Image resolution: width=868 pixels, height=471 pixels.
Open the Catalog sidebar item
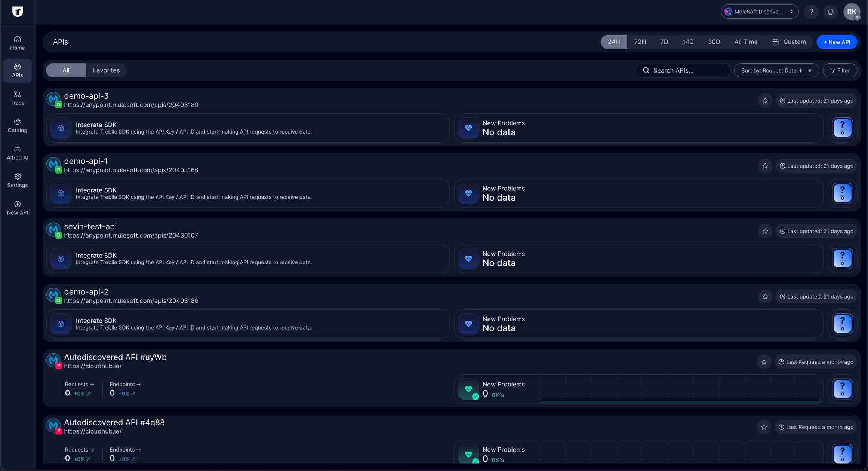point(18,125)
